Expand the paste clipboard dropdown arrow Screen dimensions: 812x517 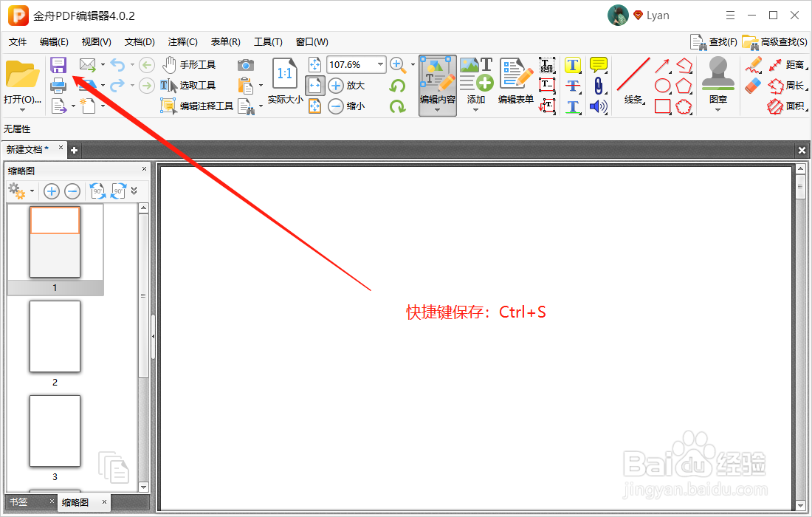261,86
